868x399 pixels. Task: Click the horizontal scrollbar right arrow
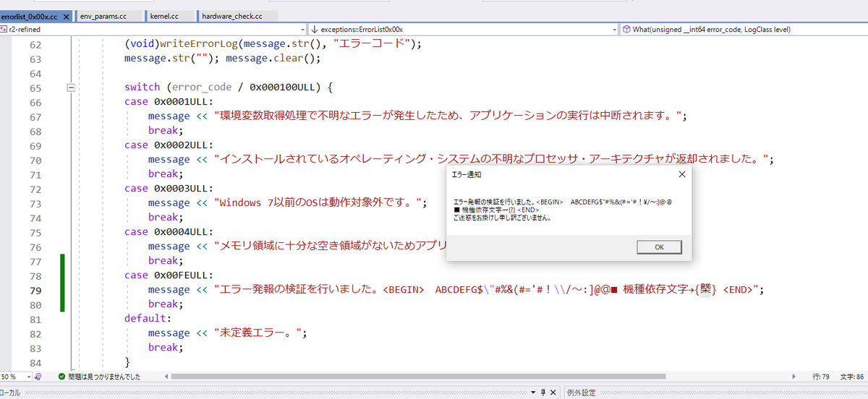click(x=796, y=377)
